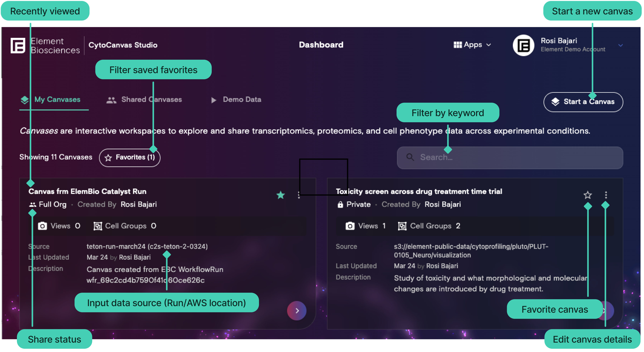The image size is (644, 352).
Task: Click the search magnifier icon
Action: pyautogui.click(x=410, y=157)
